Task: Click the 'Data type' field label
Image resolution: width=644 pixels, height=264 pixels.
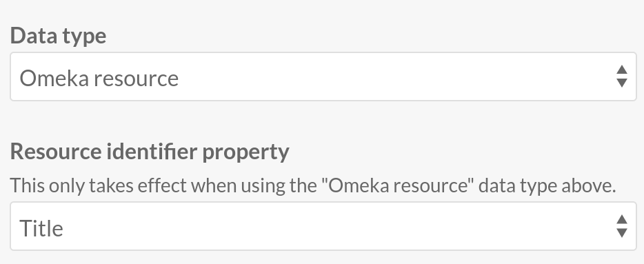Action: coord(59,36)
